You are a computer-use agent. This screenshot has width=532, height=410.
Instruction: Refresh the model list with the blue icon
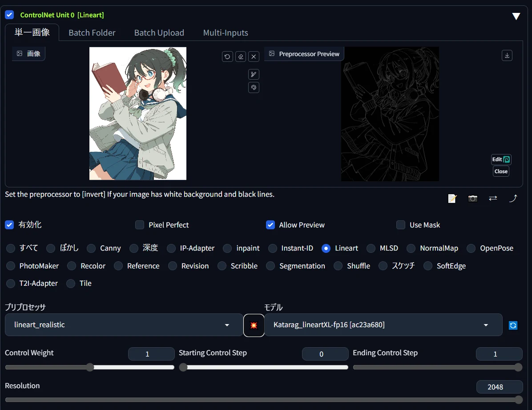tap(513, 325)
